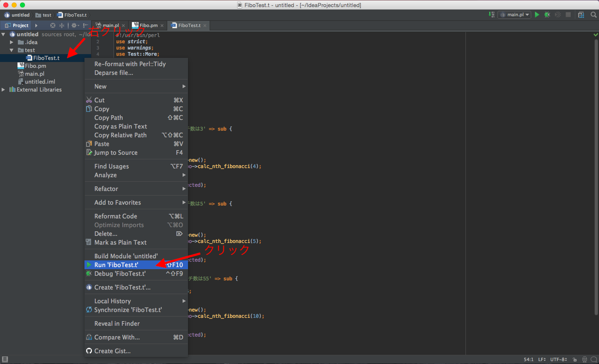Switch to the Fibo.pm editor tab
The height and width of the screenshot is (364, 599).
pyautogui.click(x=148, y=25)
